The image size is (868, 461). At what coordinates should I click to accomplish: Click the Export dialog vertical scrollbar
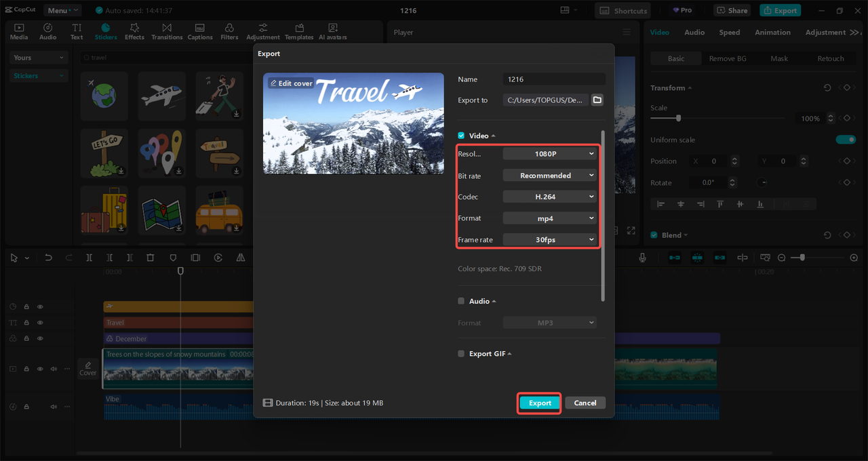point(602,216)
